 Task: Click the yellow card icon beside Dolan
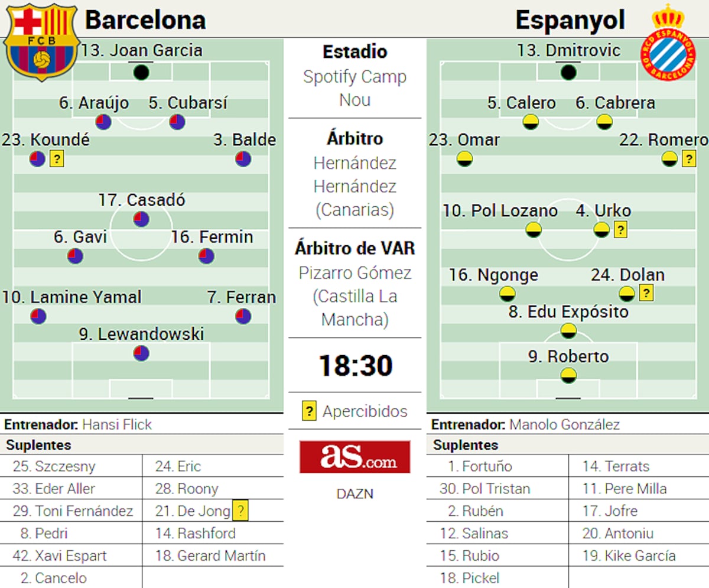(x=646, y=293)
